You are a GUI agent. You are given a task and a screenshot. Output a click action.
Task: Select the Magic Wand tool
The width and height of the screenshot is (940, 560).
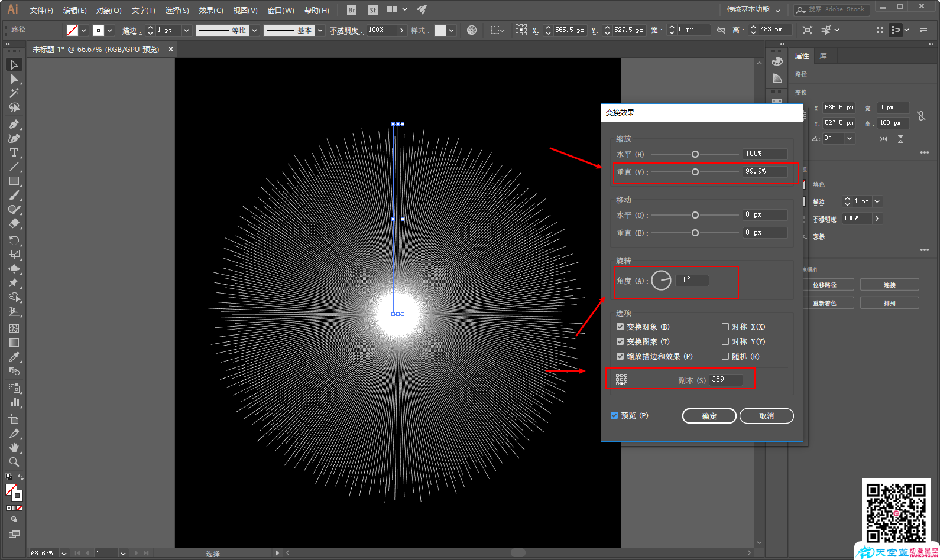point(14,93)
